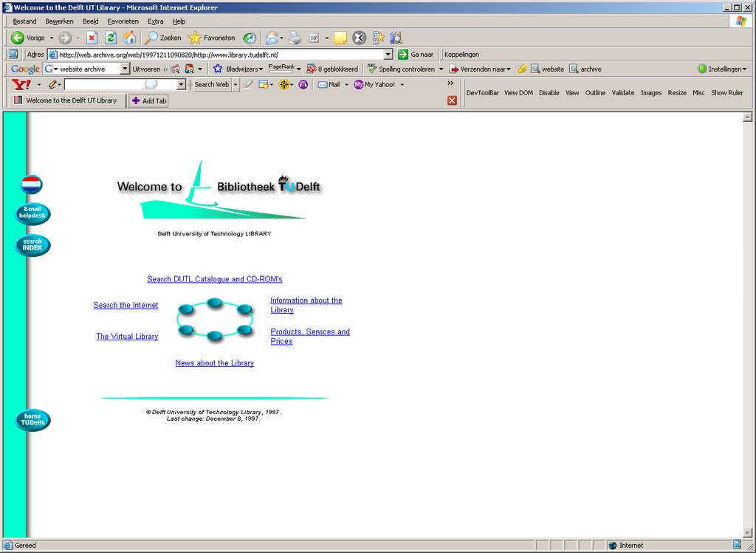
Task: Click the envelope mail icon in the IE toolbar
Action: tap(272, 38)
